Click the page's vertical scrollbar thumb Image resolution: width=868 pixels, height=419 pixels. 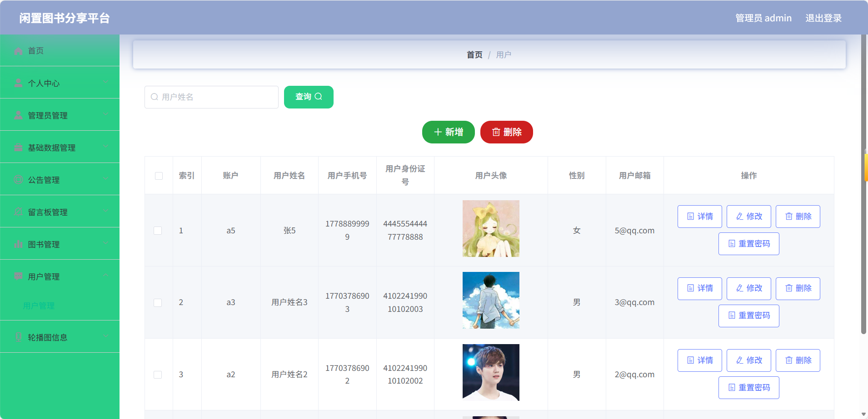(x=864, y=184)
